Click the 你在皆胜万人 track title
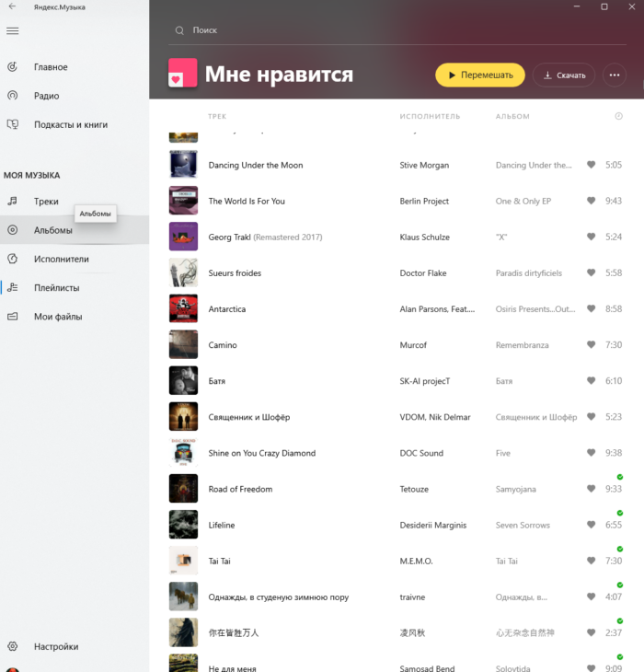 coord(234,633)
